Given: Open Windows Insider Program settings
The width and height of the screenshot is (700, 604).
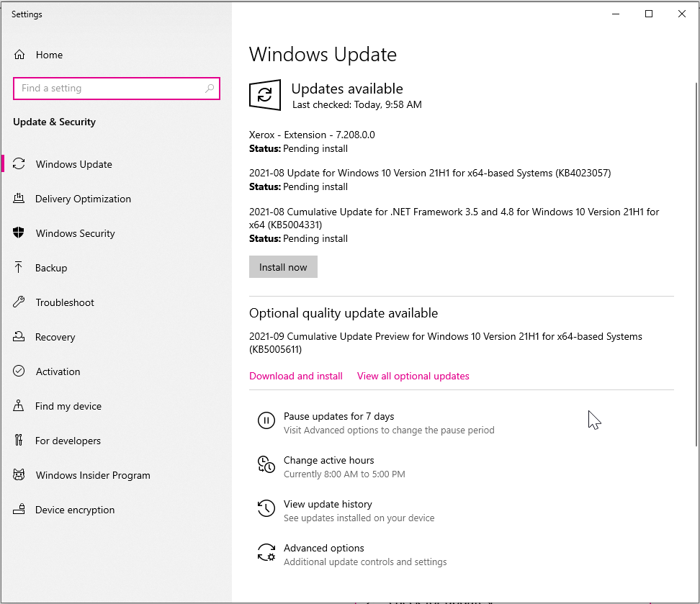Looking at the screenshot, I should [x=93, y=475].
